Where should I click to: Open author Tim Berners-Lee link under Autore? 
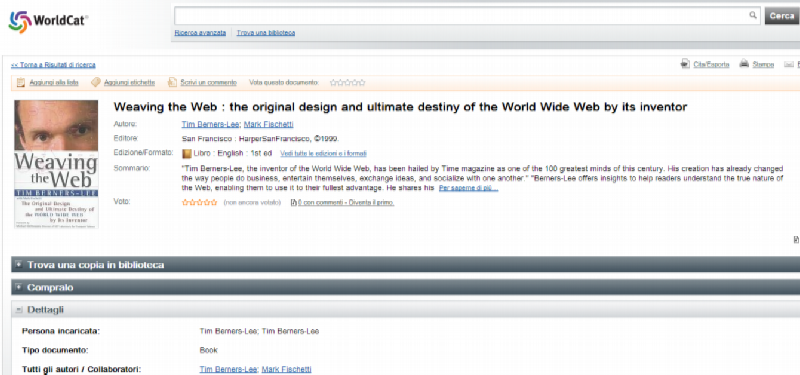pos(210,124)
